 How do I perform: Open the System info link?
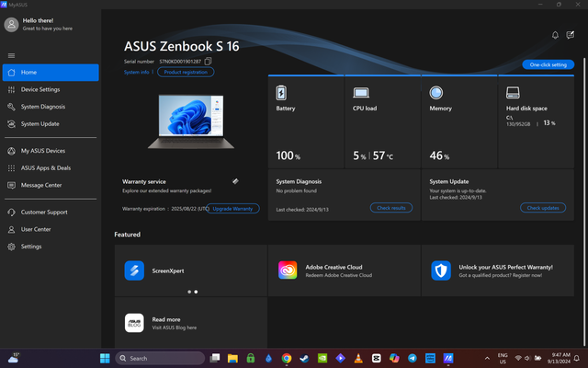[137, 72]
